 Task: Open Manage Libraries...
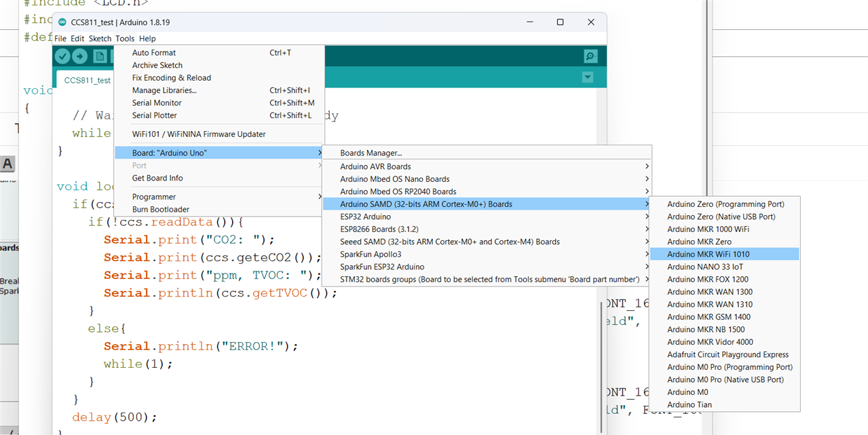219,90
